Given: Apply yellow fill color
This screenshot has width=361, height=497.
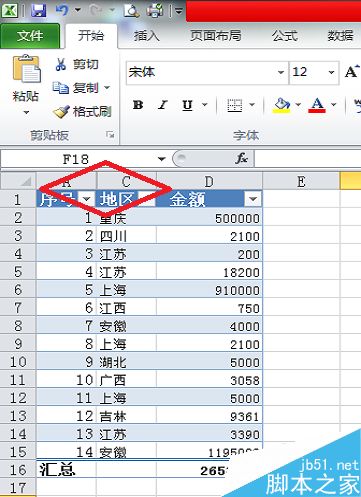Looking at the screenshot, I should click(x=282, y=105).
